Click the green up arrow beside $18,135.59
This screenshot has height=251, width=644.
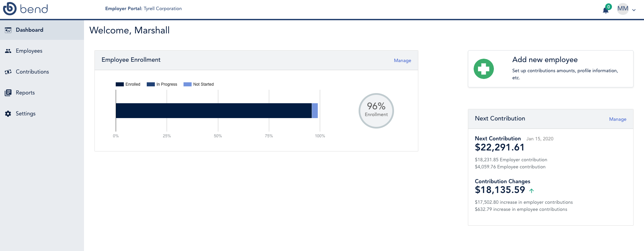coord(532,191)
